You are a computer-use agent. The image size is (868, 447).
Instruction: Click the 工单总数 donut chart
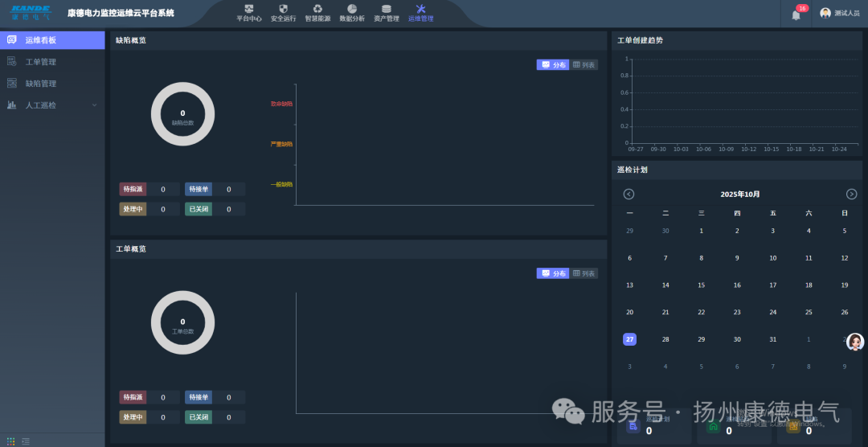pyautogui.click(x=182, y=322)
